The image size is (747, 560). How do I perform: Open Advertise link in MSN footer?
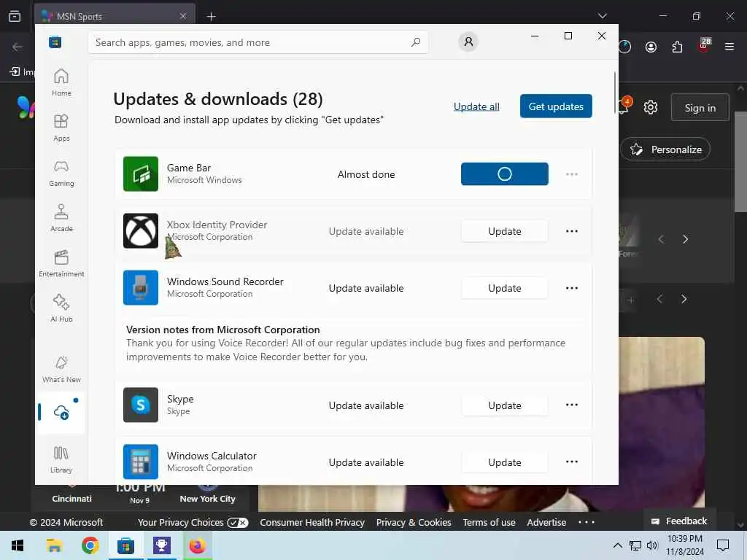546,522
